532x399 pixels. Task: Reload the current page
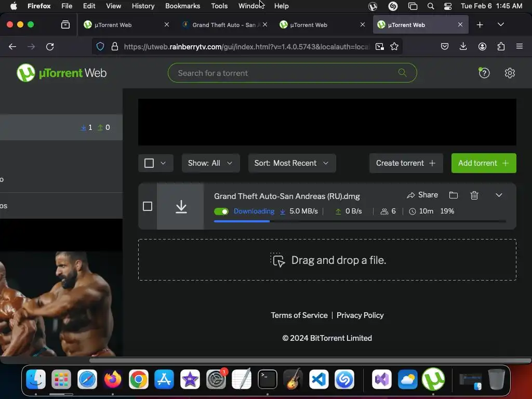click(x=50, y=46)
